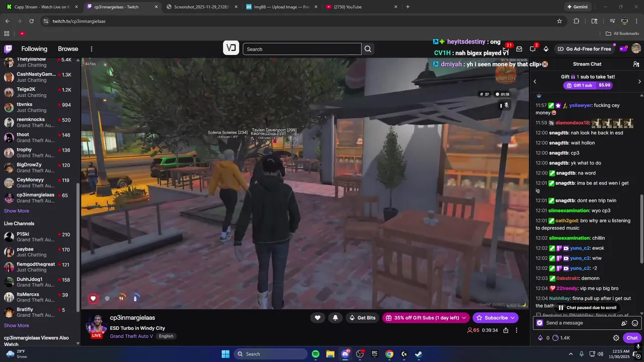Open the Browse menu item

point(68,49)
